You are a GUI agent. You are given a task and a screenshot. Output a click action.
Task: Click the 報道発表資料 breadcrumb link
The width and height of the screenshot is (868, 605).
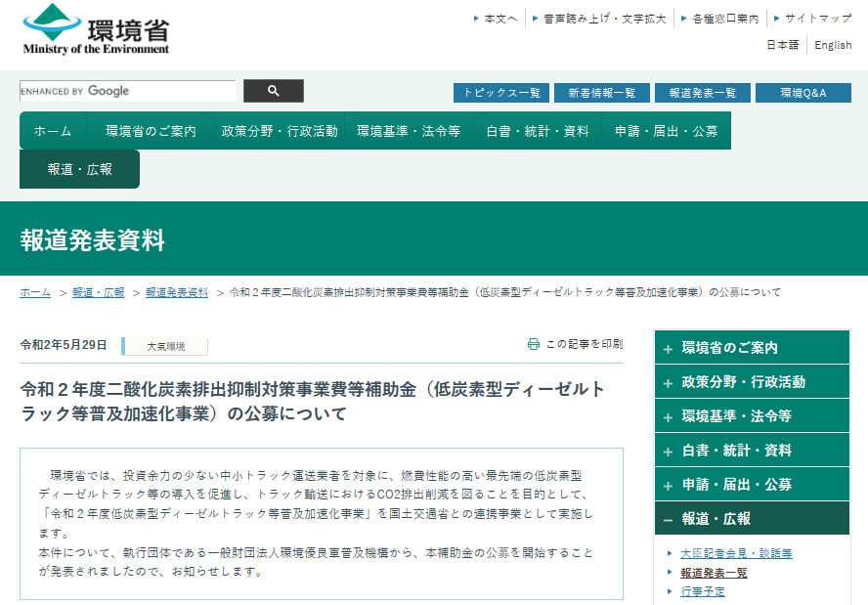coord(177,292)
